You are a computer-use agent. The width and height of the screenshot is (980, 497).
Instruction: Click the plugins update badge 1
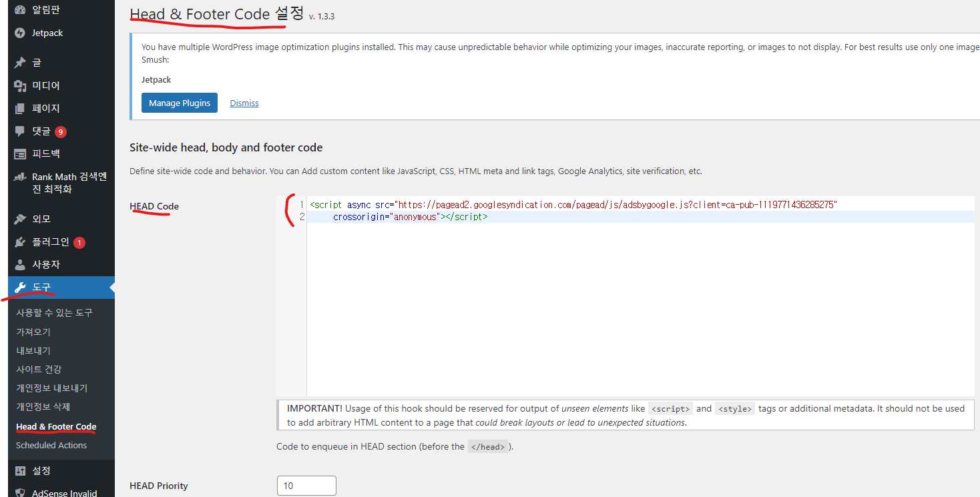(79, 243)
